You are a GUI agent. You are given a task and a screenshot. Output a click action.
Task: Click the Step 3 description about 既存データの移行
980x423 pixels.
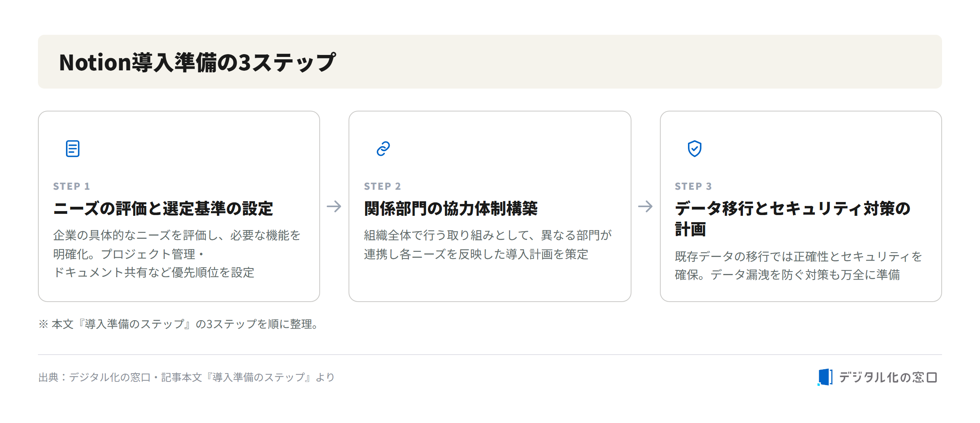pyautogui.click(x=799, y=266)
